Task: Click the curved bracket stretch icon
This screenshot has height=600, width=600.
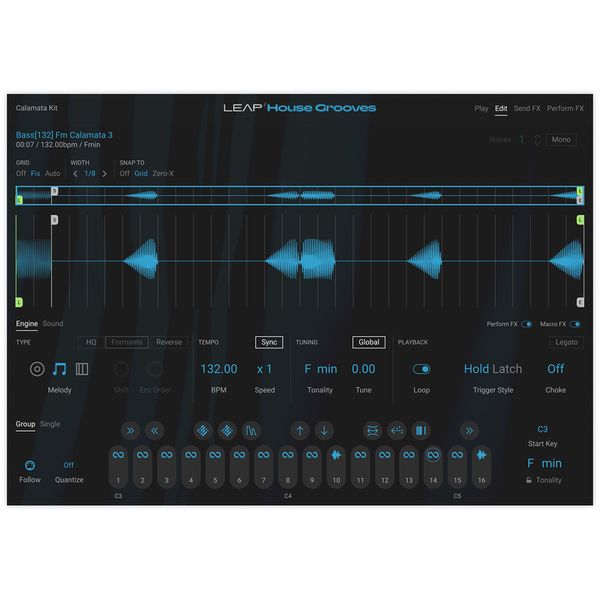Action: 372,431
